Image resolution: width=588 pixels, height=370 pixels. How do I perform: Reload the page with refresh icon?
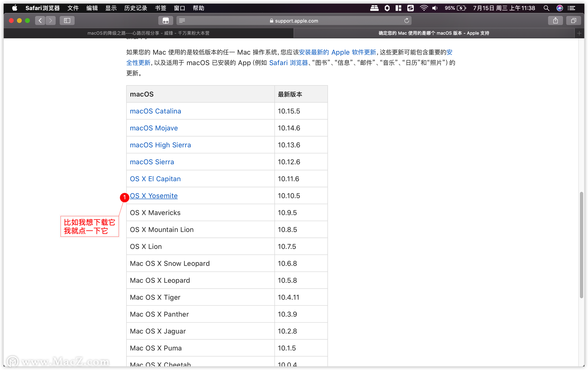coord(407,21)
